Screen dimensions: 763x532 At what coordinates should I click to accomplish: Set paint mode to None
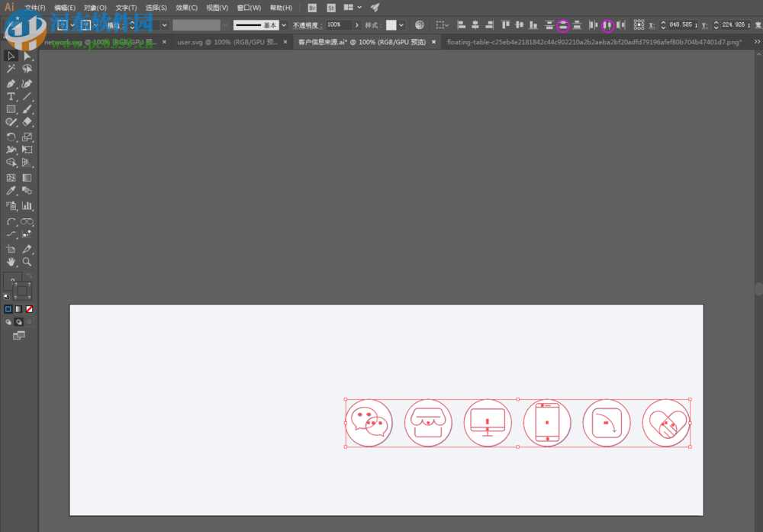tap(29, 309)
